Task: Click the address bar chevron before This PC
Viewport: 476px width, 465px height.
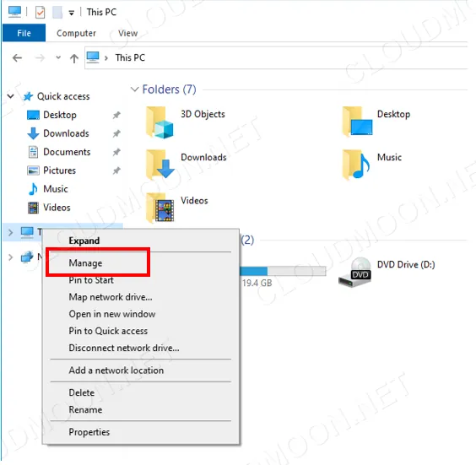Action: [x=106, y=58]
